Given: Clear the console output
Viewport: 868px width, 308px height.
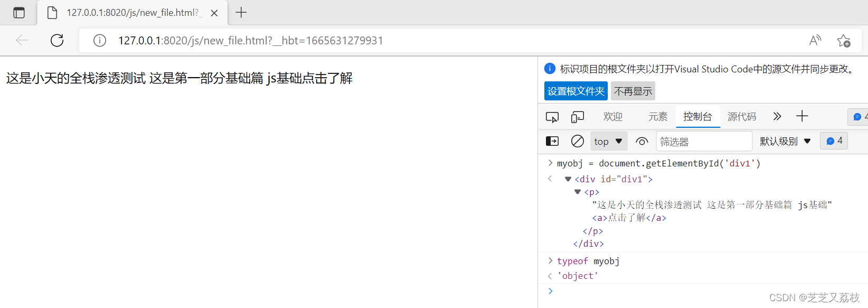Looking at the screenshot, I should pos(578,141).
